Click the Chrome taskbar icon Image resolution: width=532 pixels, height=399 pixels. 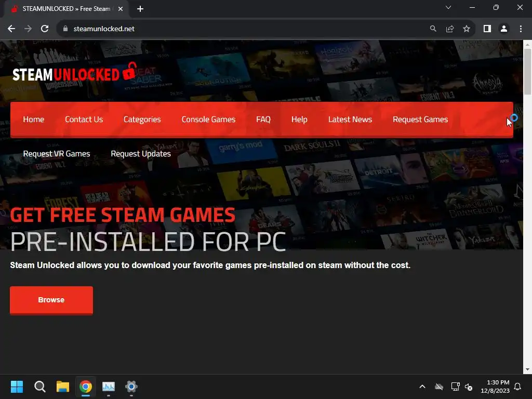(86, 387)
